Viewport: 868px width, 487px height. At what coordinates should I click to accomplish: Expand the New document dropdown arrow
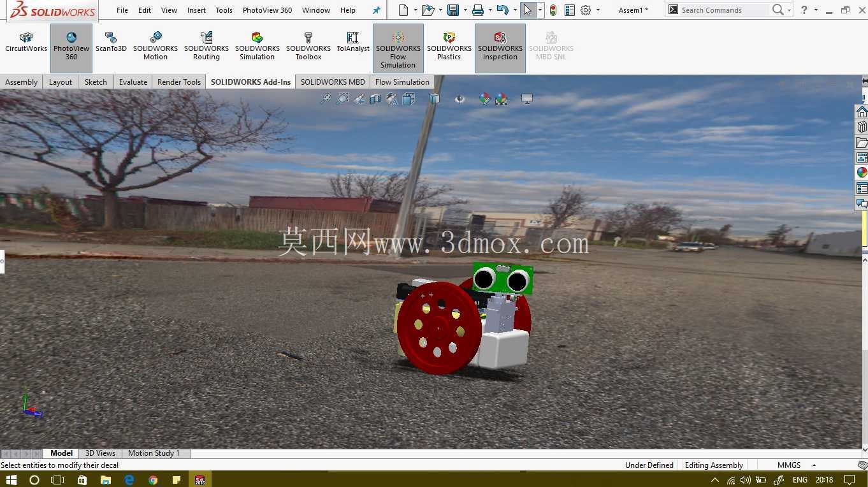pyautogui.click(x=416, y=10)
